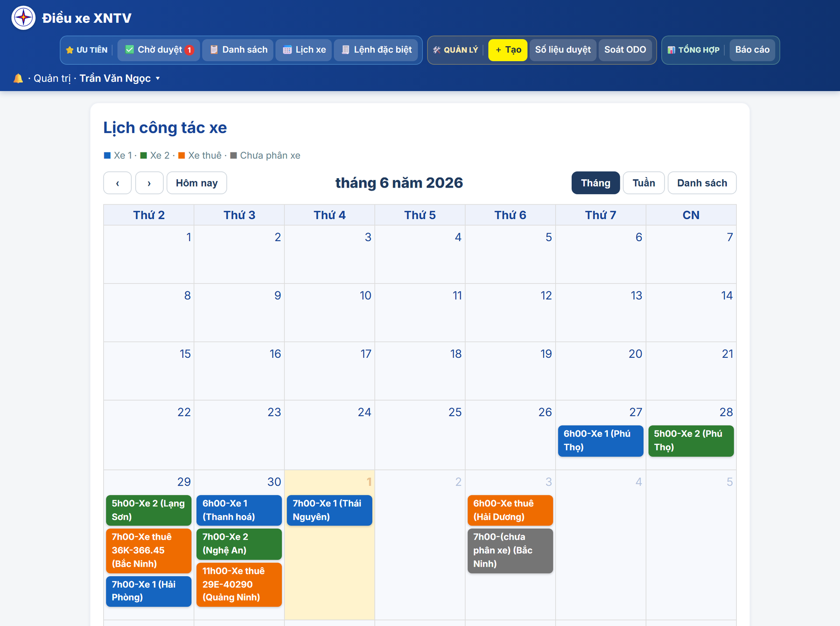Expand the Trần Văn Ngọc user dropdown
Screen dimensions: 840x626
point(120,78)
